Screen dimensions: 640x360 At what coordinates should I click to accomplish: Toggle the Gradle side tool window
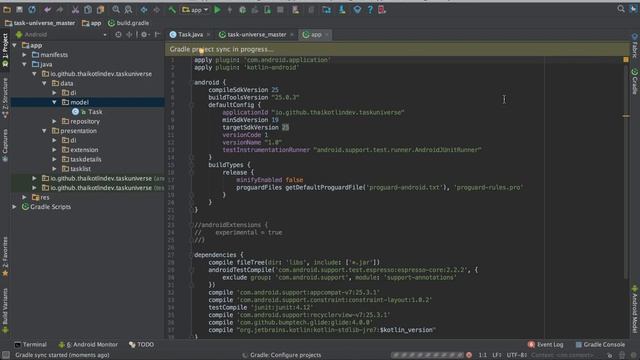(x=635, y=81)
